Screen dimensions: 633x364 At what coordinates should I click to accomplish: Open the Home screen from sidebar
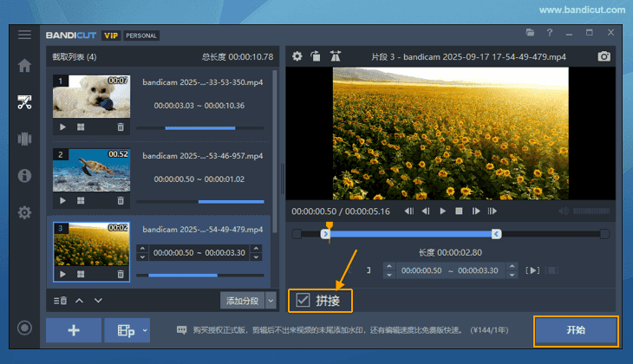tap(24, 66)
